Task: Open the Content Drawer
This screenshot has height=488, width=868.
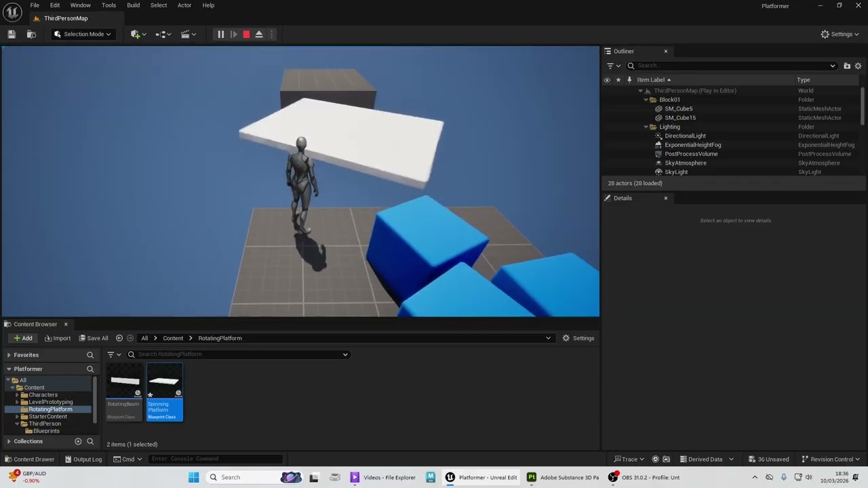Action: point(30,459)
